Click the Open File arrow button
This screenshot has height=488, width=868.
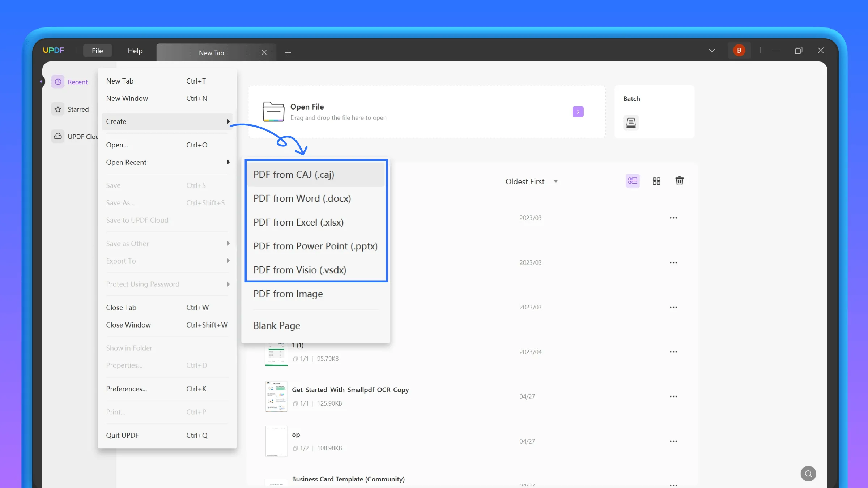[x=577, y=111]
